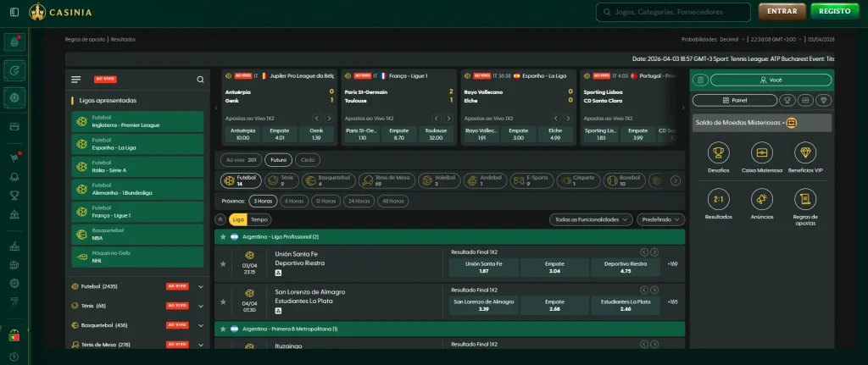
Task: Click the small diamond icon beside Painel
Action: point(824,100)
